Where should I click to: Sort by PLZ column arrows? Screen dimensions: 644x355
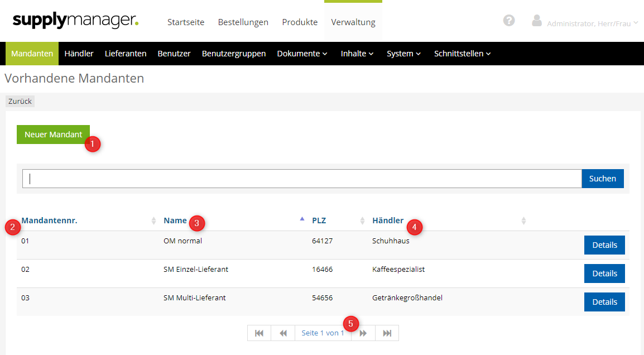[362, 221]
